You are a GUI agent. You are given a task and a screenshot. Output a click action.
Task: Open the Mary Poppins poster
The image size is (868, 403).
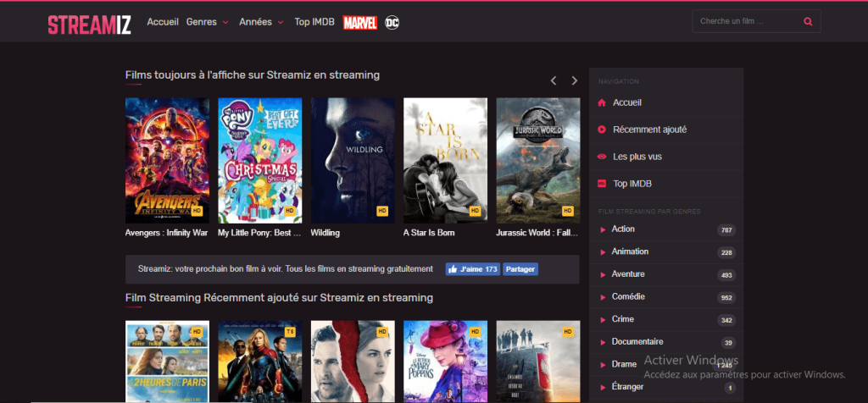(445, 362)
